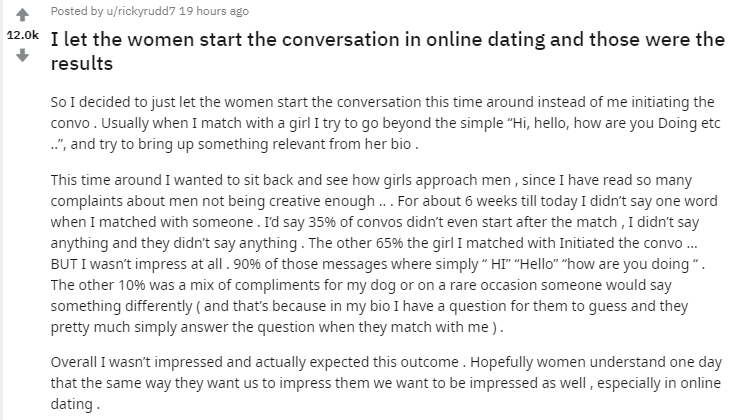The image size is (734, 420).
Task: Click paragraph beginning 'So I decided'
Action: click(x=380, y=122)
